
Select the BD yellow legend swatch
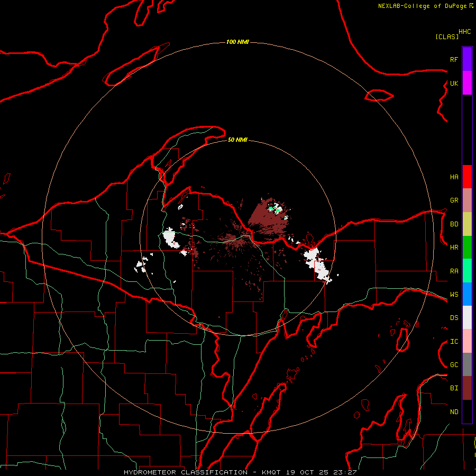pyautogui.click(x=467, y=224)
